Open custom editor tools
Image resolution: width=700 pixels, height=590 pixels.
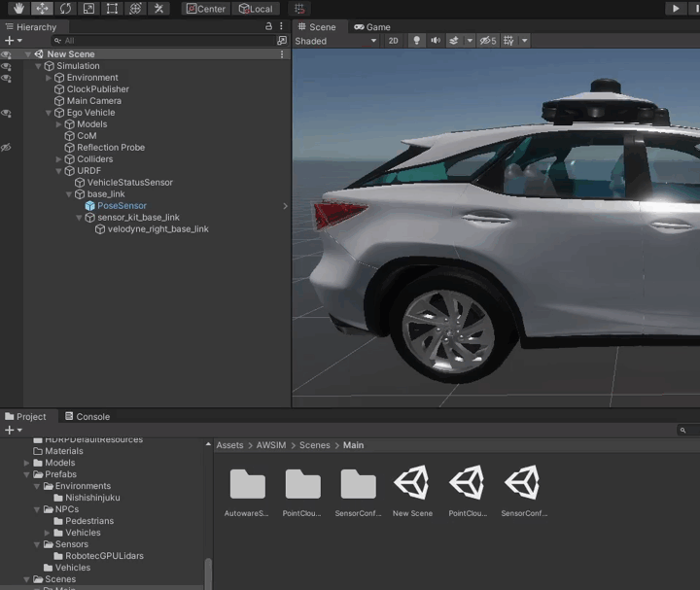pos(158,9)
